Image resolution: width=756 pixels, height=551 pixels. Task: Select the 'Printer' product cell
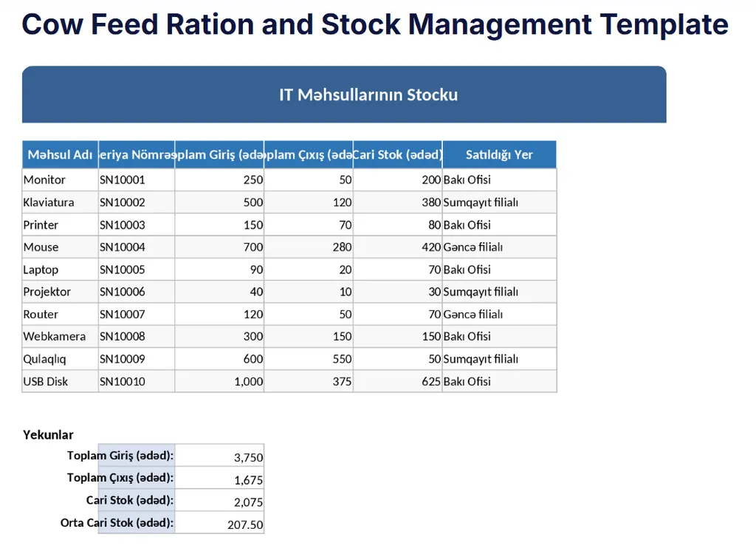tap(60, 225)
